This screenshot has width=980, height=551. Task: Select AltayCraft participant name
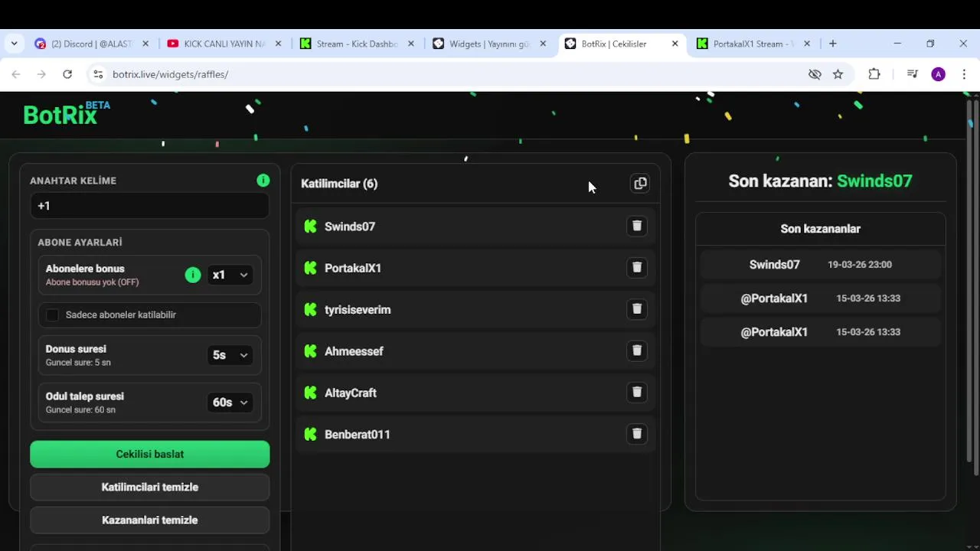pyautogui.click(x=351, y=393)
